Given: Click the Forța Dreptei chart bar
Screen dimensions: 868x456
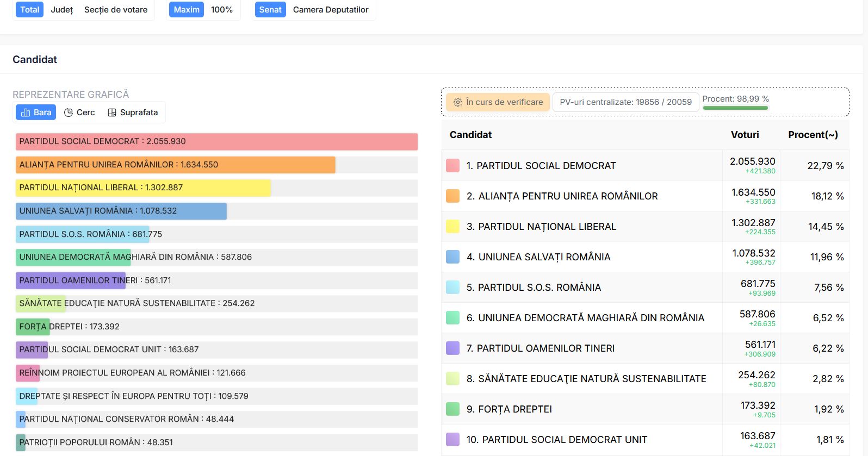Looking at the screenshot, I should tap(33, 327).
